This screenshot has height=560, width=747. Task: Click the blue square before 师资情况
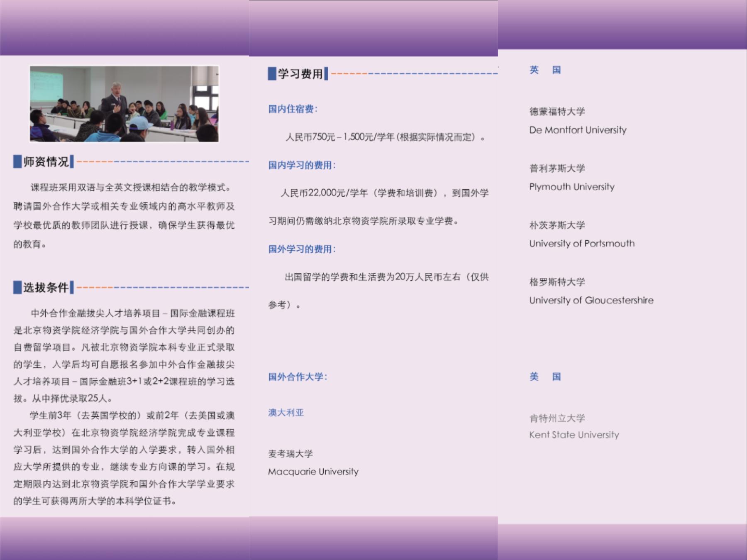[x=17, y=161]
